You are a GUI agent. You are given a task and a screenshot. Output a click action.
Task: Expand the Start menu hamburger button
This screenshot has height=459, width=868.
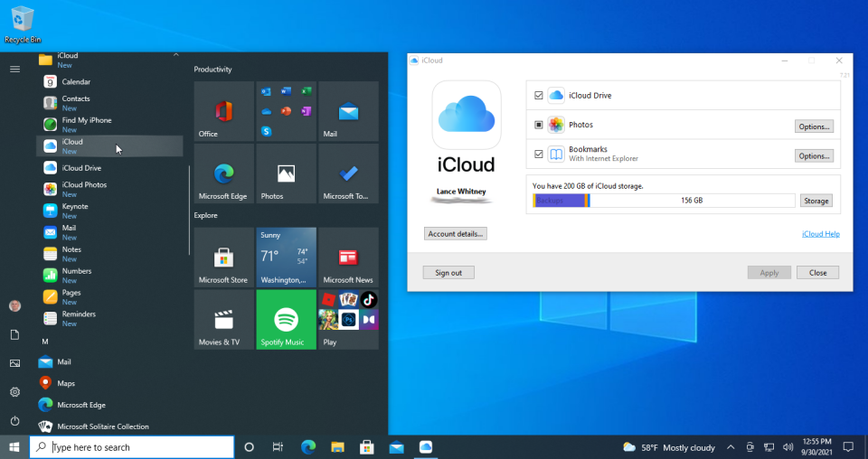click(15, 70)
